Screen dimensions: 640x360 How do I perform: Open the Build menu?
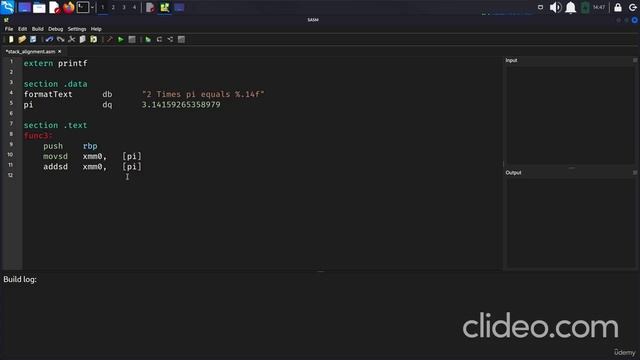coord(38,29)
